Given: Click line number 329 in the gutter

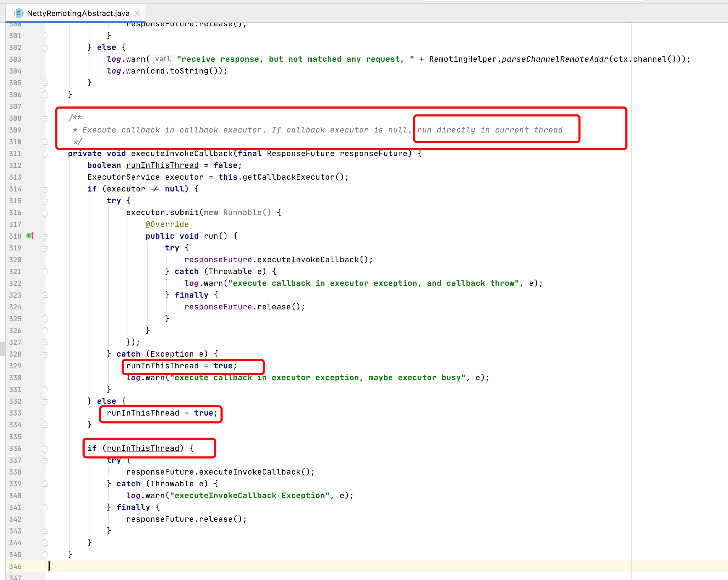Looking at the screenshot, I should tap(15, 366).
